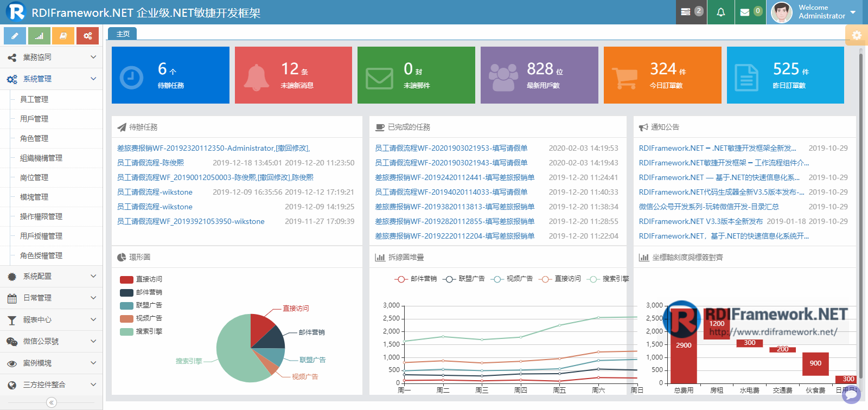This screenshot has height=410, width=868.
Task: Toggle 直接访问 in pie chart legend
Action: (x=141, y=279)
